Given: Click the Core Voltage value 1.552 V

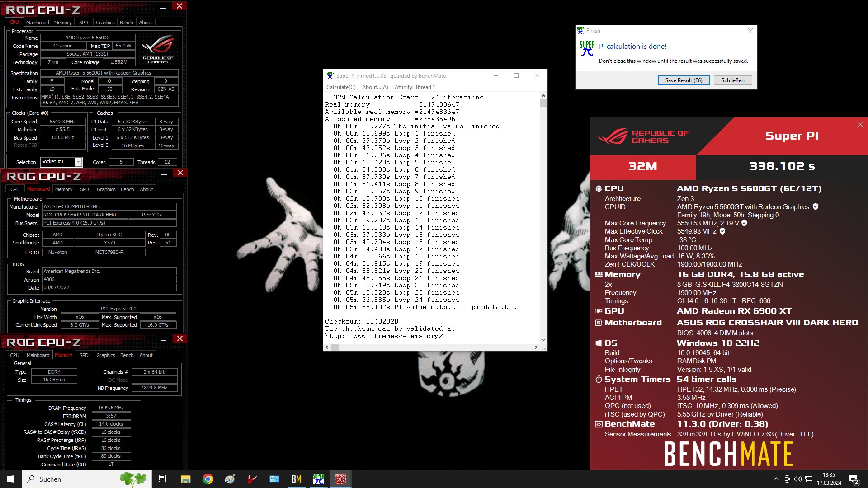Looking at the screenshot, I should pos(119,62).
